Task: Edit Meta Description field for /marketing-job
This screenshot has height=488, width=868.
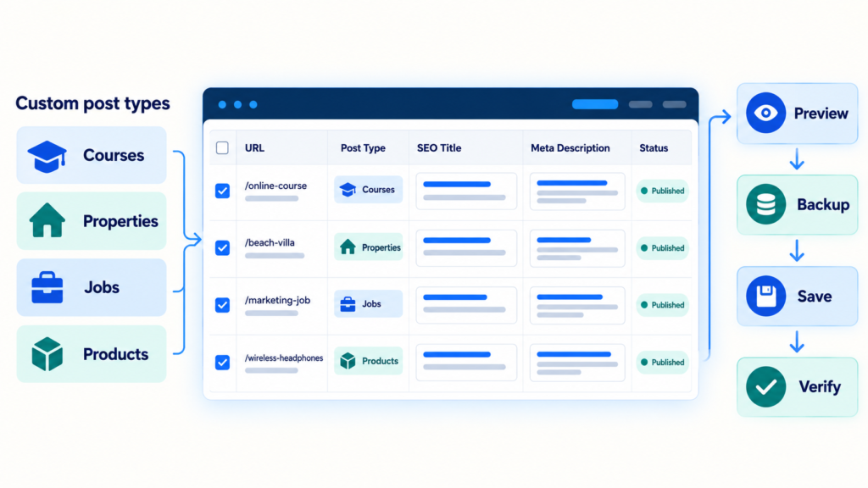Action: tap(577, 305)
